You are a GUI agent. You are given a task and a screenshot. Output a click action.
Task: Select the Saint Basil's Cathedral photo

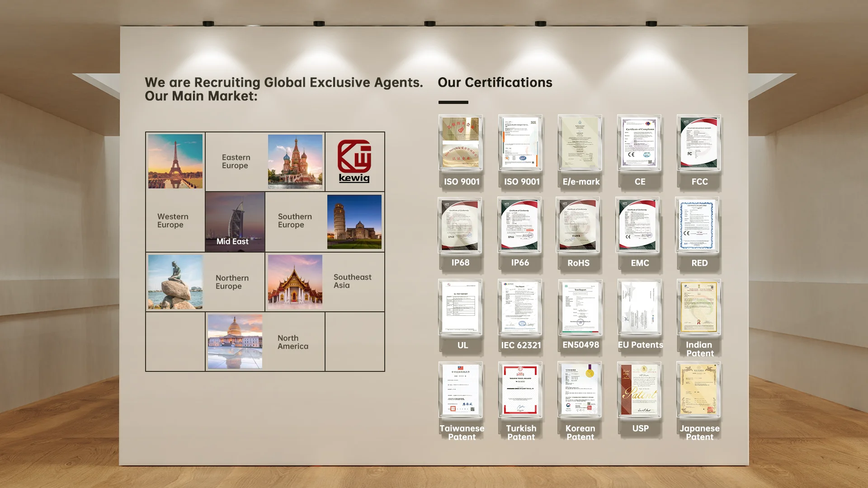tap(295, 161)
